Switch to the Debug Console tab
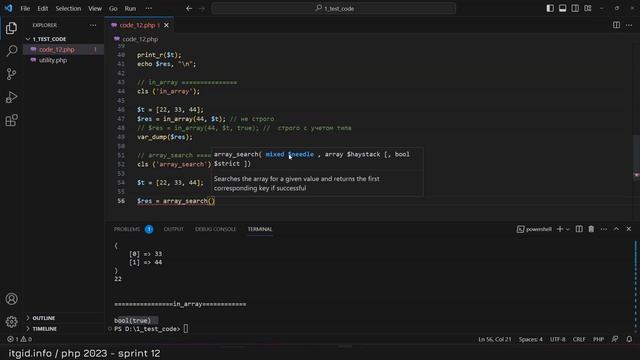 (x=216, y=229)
